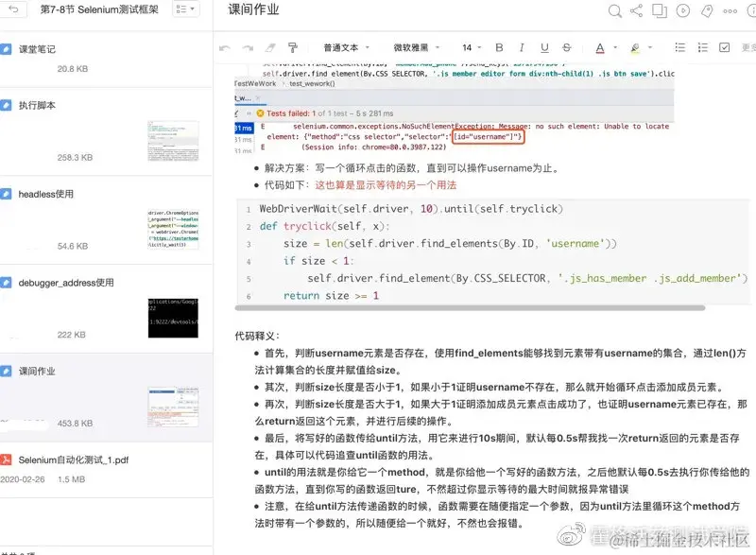Open the 普通文本 paragraph style dropdown
This screenshot has height=555, width=756.
point(346,47)
